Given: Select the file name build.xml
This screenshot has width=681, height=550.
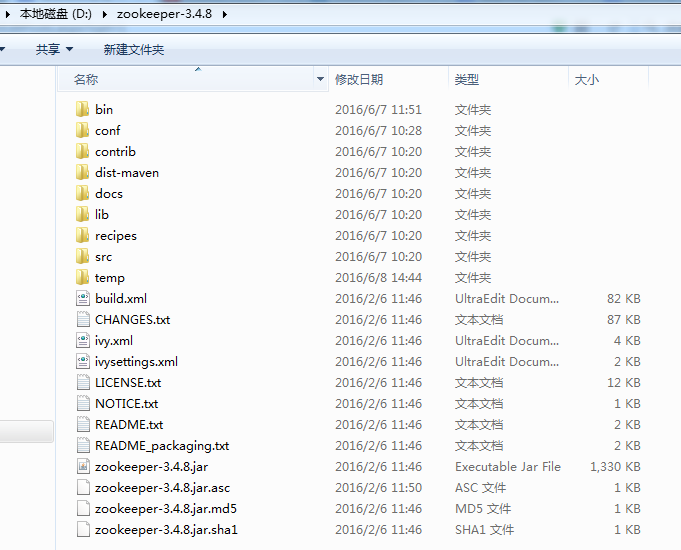Looking at the screenshot, I should [121, 298].
